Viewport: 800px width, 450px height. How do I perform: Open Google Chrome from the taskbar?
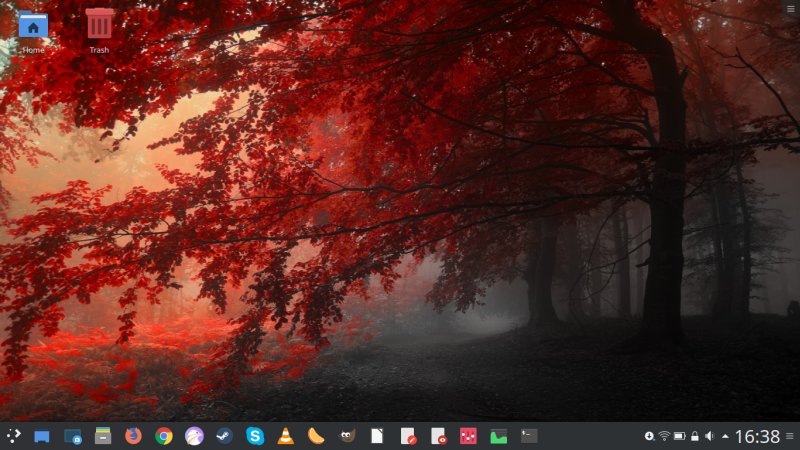(x=164, y=436)
